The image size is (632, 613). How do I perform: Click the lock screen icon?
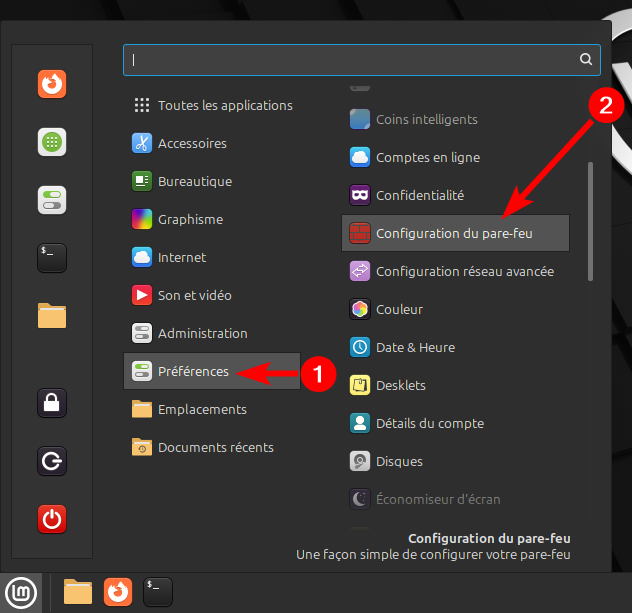click(52, 403)
